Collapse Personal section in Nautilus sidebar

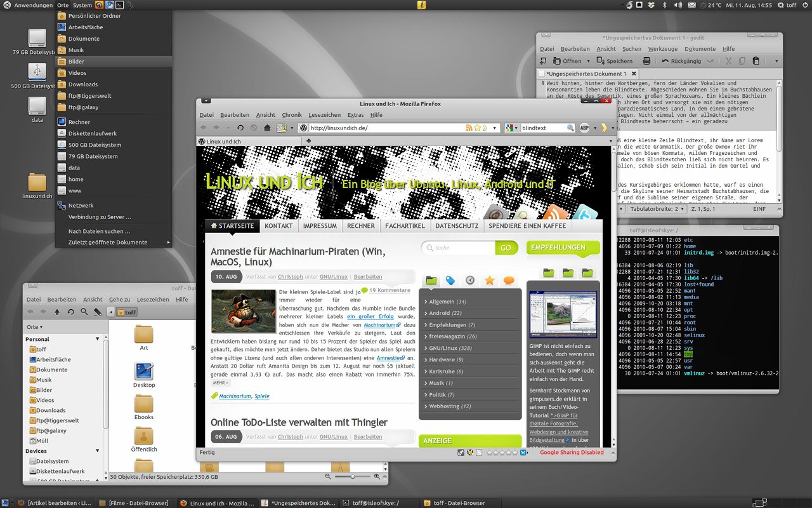[98, 339]
